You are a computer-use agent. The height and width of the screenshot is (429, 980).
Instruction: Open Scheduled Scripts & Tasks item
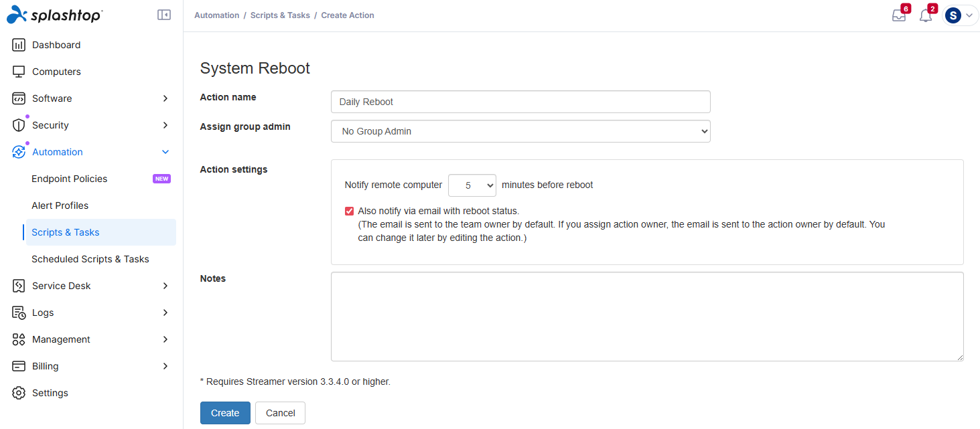[90, 259]
